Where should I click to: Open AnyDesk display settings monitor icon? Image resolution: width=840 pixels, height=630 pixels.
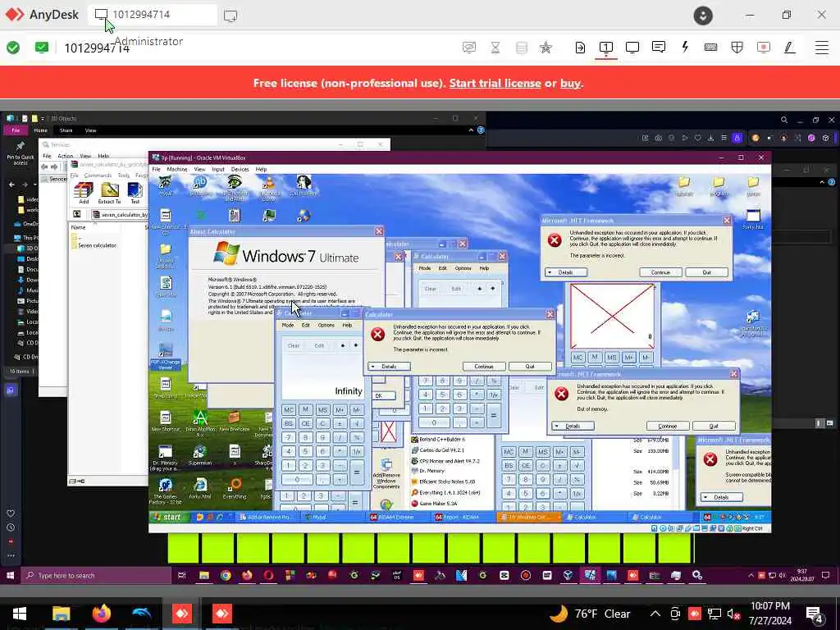(632, 47)
